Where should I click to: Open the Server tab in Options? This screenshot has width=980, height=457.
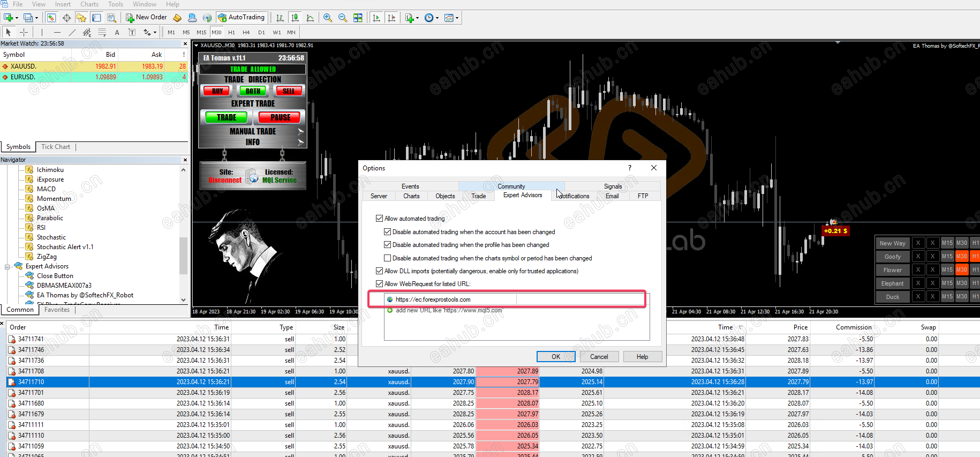click(379, 196)
